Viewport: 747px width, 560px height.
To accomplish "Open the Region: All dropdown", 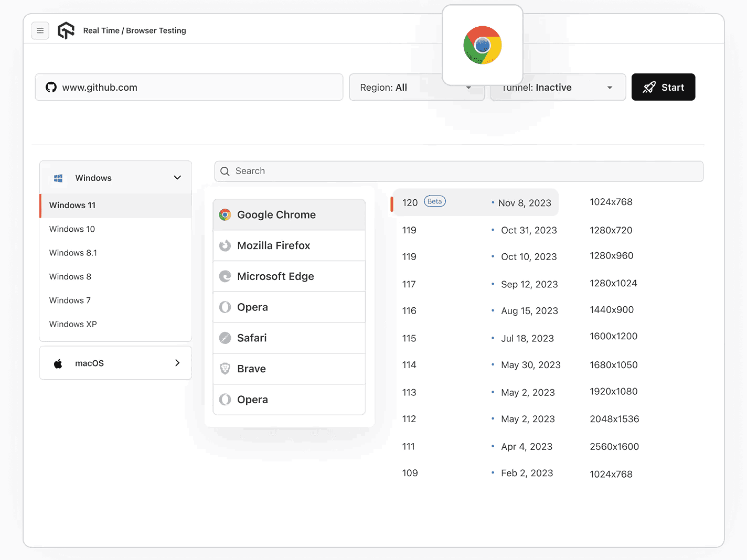I will (416, 87).
